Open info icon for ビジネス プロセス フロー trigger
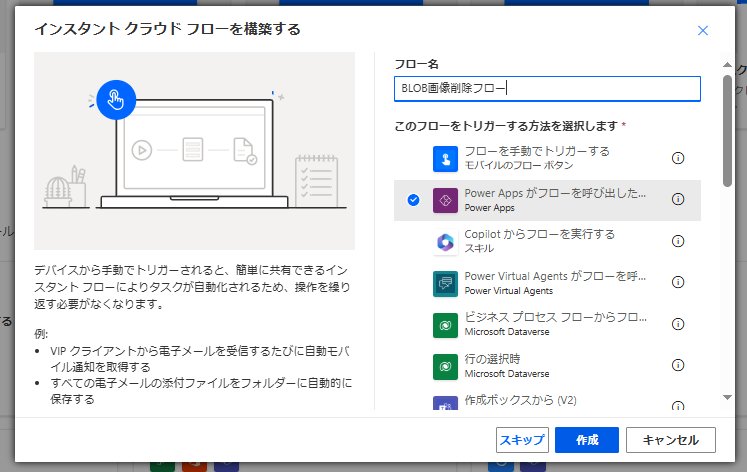This screenshot has height=472, width=747. [x=677, y=324]
